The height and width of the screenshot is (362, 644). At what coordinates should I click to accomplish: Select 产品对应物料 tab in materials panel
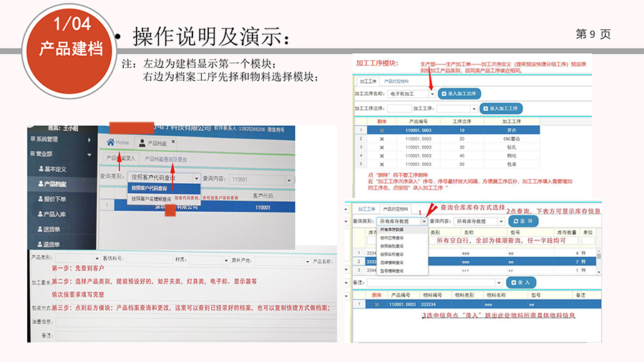(x=395, y=209)
